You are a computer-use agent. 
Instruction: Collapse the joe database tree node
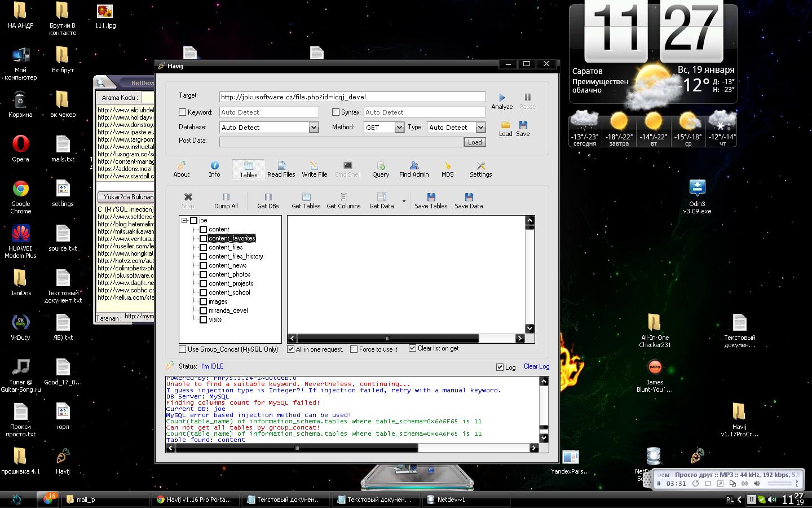[x=184, y=221]
